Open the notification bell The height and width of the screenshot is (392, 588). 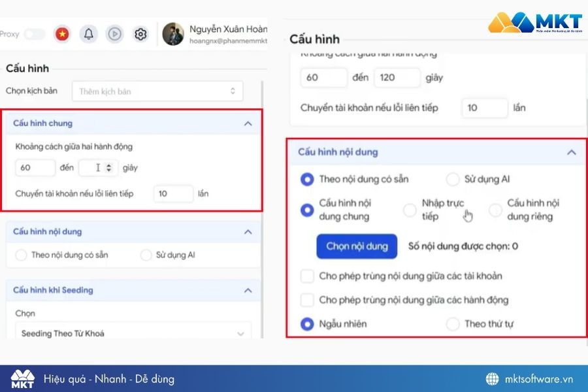pyautogui.click(x=88, y=34)
